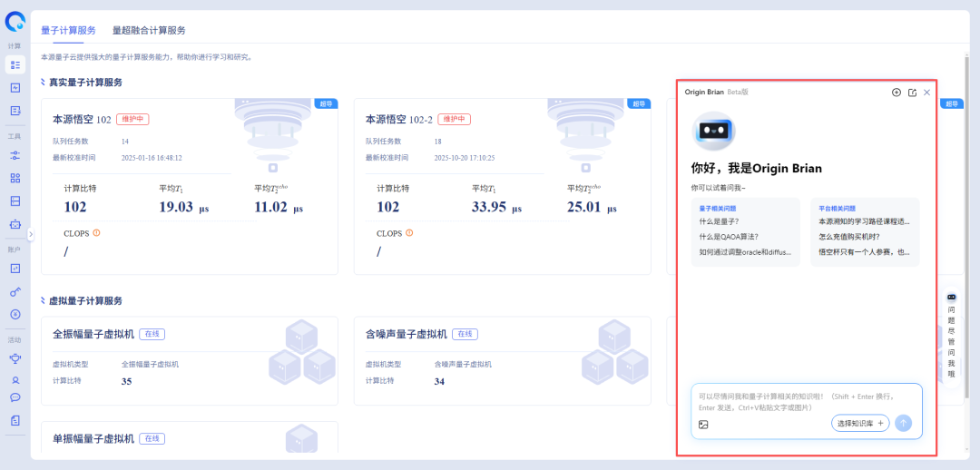Viewport: 980px width, 470px height.
Task: Close the Origin Brian chat panel
Action: (926, 93)
